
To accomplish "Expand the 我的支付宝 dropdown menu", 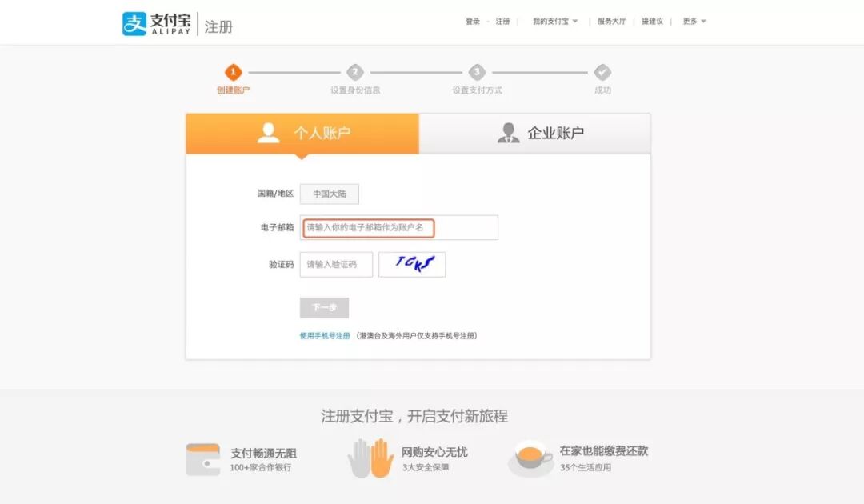I will tap(555, 22).
